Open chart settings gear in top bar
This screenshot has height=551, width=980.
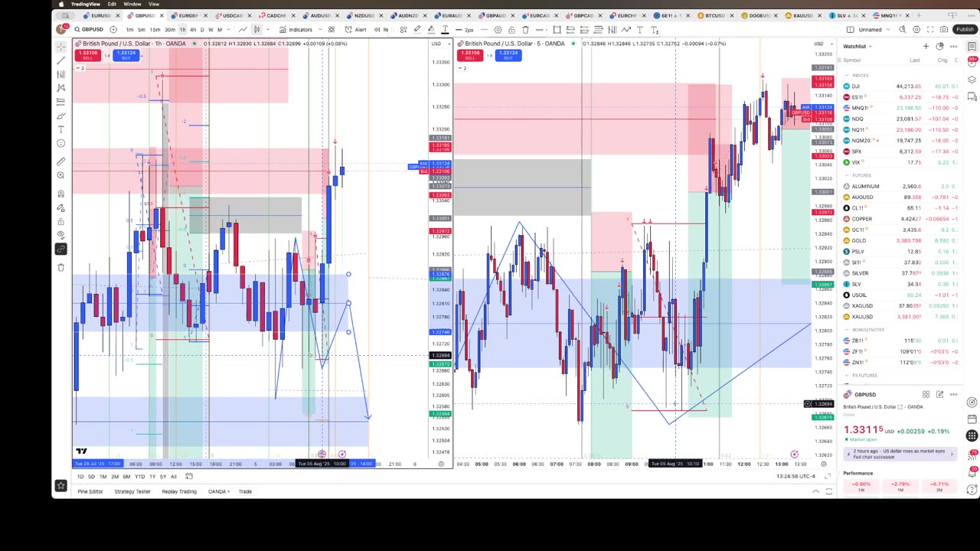(916, 30)
